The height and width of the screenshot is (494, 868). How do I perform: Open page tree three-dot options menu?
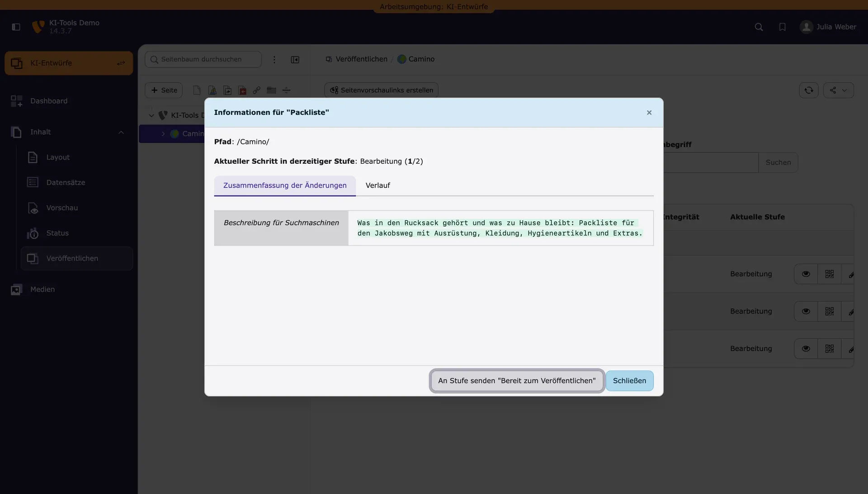(274, 60)
